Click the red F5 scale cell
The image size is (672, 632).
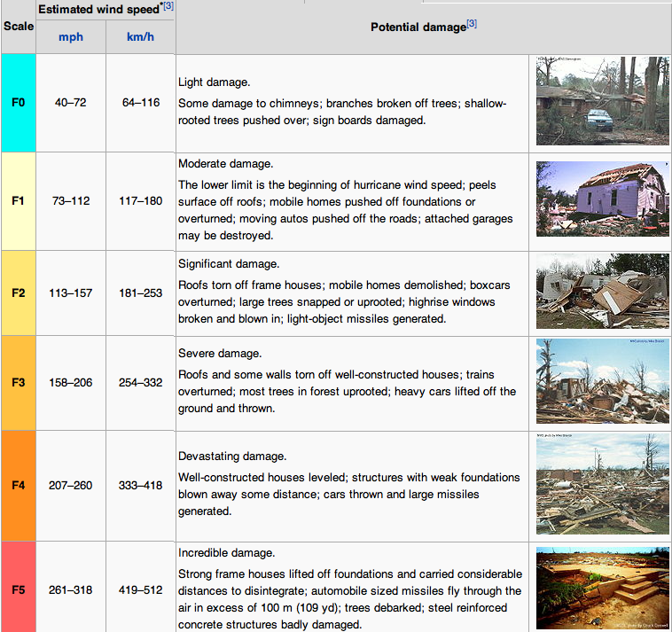[x=19, y=587]
